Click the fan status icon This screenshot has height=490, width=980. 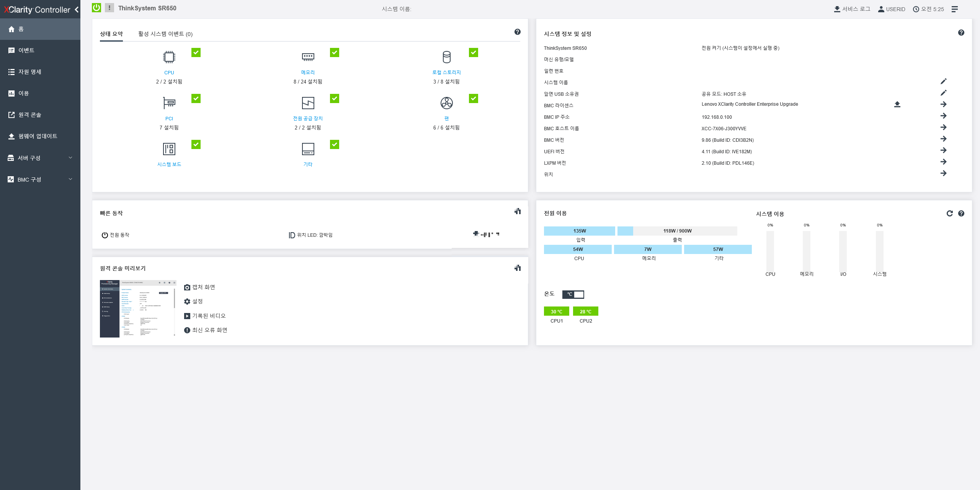click(446, 103)
